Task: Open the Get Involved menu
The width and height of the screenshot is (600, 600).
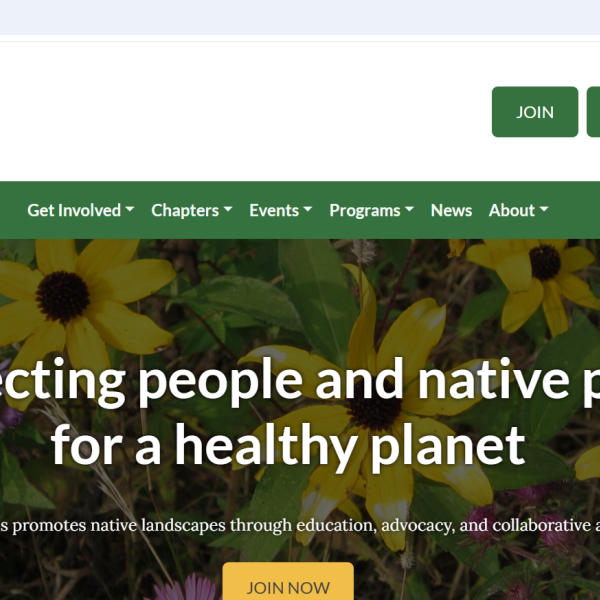Action: (81, 210)
